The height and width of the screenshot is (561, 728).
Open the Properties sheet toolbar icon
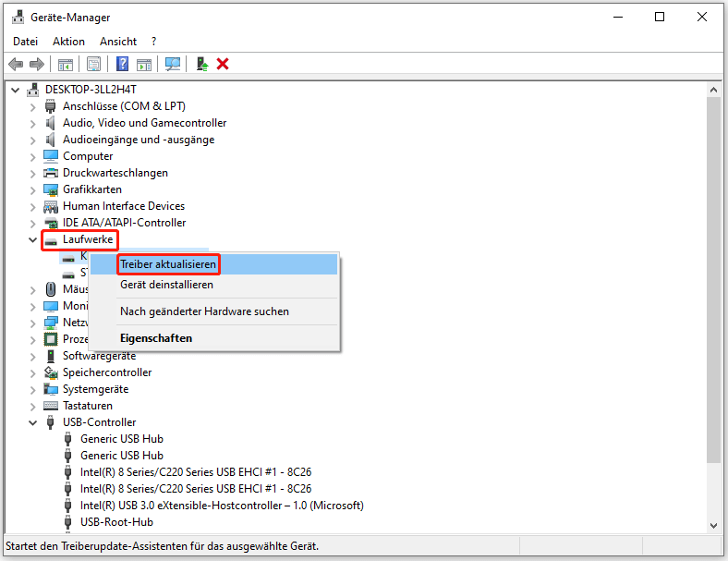(94, 64)
